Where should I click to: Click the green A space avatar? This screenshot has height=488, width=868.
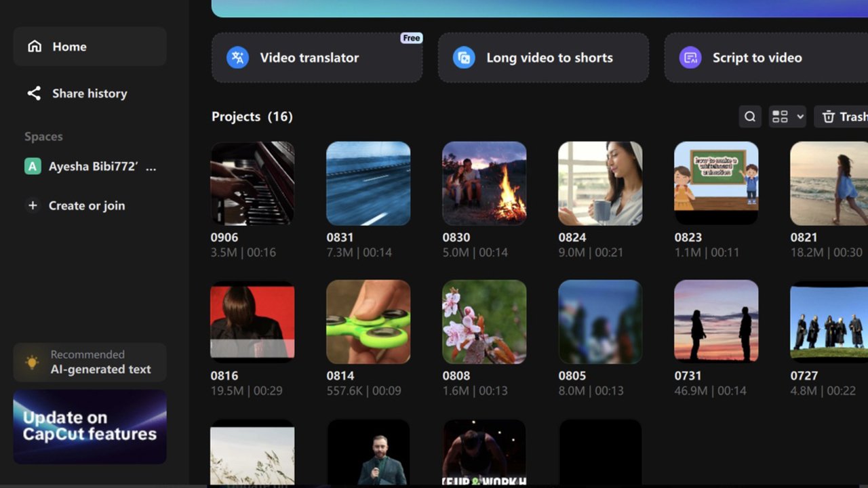coord(33,166)
